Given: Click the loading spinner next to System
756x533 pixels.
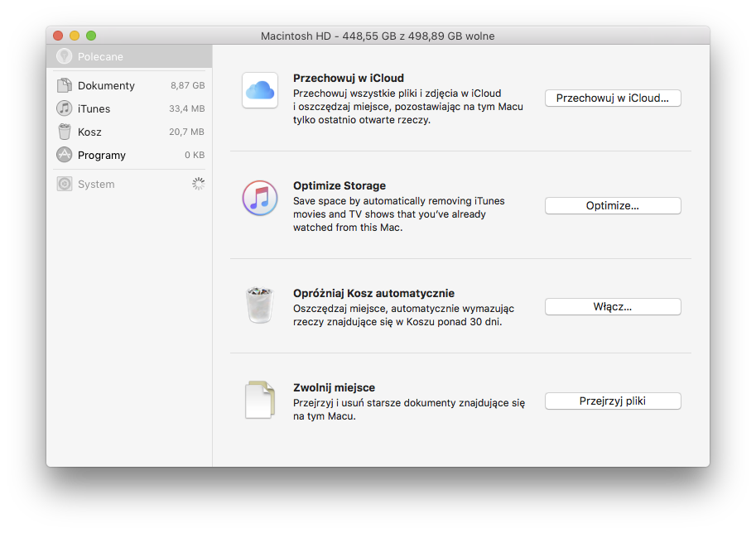Looking at the screenshot, I should [x=198, y=184].
